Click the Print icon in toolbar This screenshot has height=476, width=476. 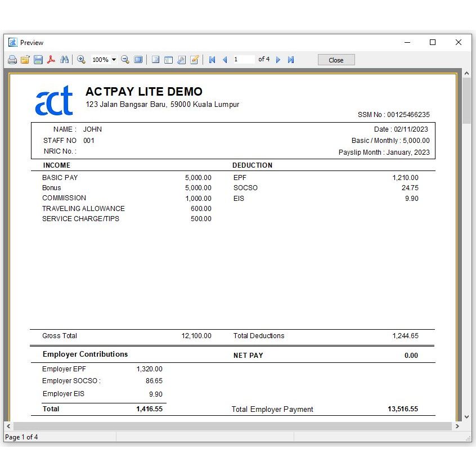12,60
